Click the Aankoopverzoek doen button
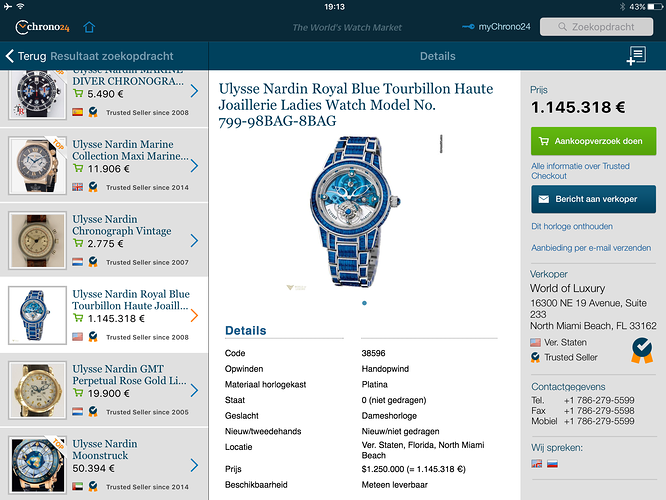 593,141
